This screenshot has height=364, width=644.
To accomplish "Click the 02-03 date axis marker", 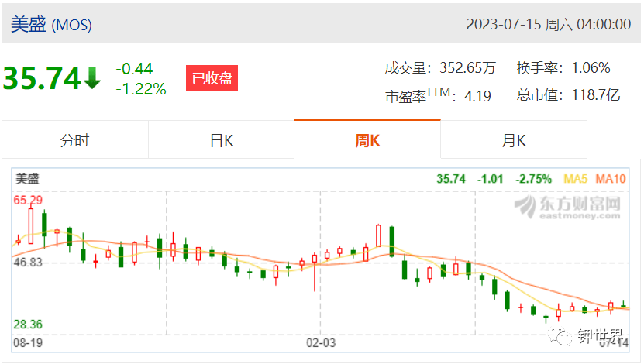I will point(321,342).
